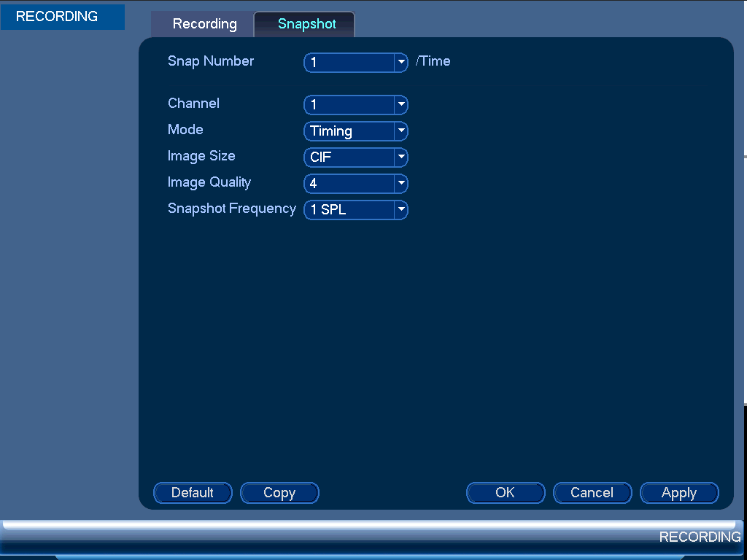
Task: Expand the Snapshot Frequency dropdown
Action: click(356, 209)
